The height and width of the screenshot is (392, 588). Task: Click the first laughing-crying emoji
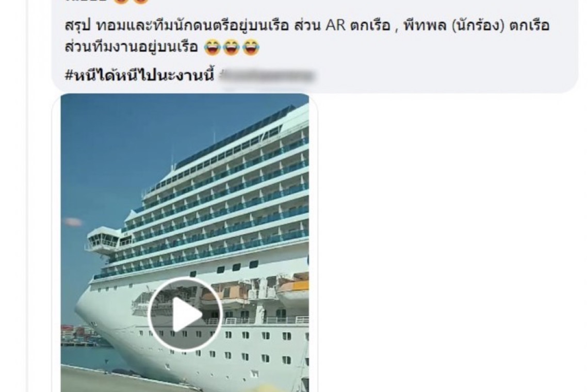point(212,47)
